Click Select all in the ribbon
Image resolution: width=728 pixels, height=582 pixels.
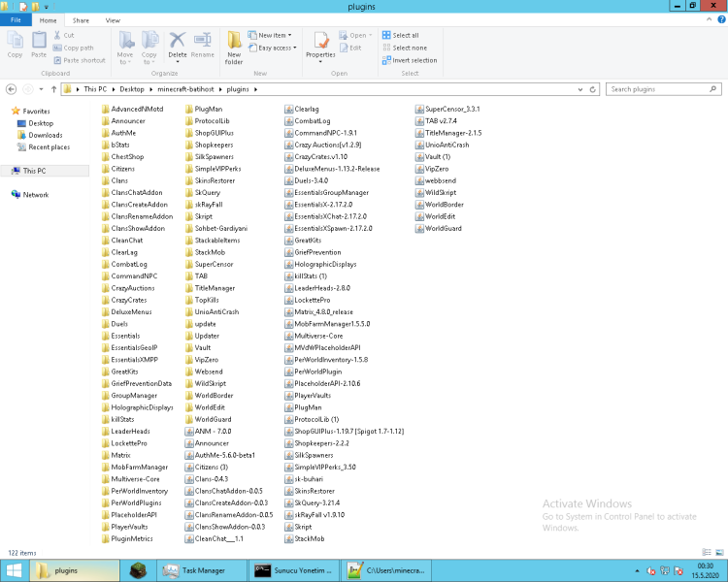tap(400, 35)
